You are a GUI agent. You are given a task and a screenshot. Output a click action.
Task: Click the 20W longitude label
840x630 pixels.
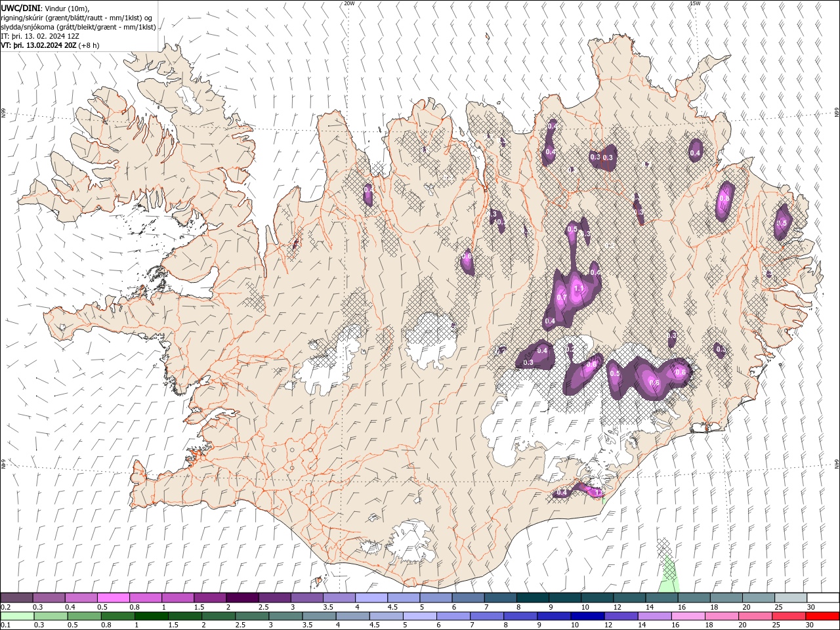point(349,3)
